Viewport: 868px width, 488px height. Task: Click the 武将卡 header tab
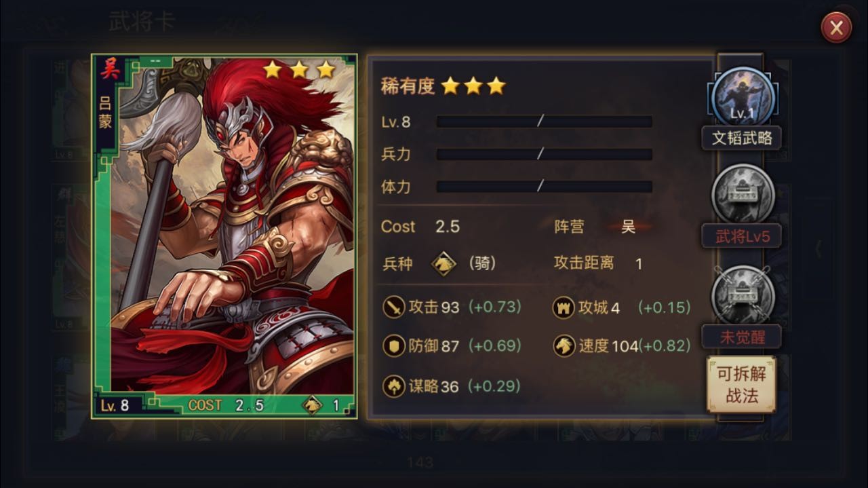[x=142, y=22]
